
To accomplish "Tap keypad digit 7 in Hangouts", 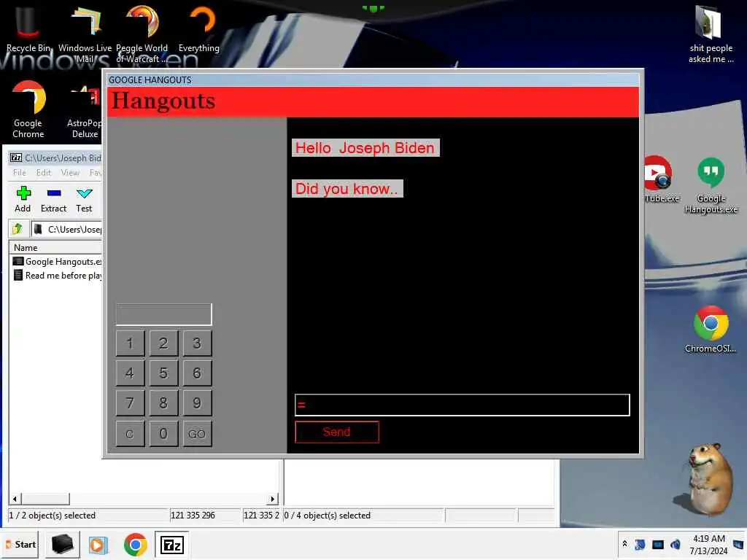I will tap(130, 403).
